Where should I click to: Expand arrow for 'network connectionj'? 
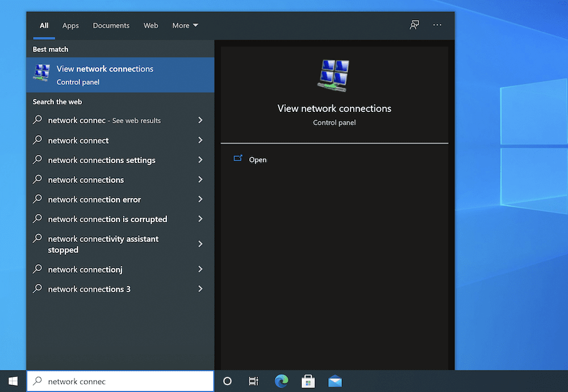coord(201,269)
